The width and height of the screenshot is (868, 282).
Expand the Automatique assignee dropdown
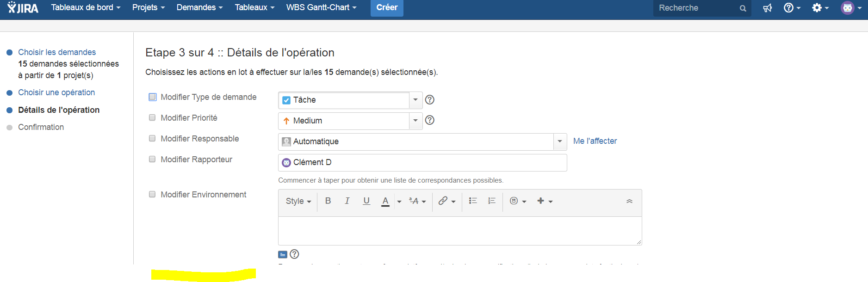coord(560,141)
